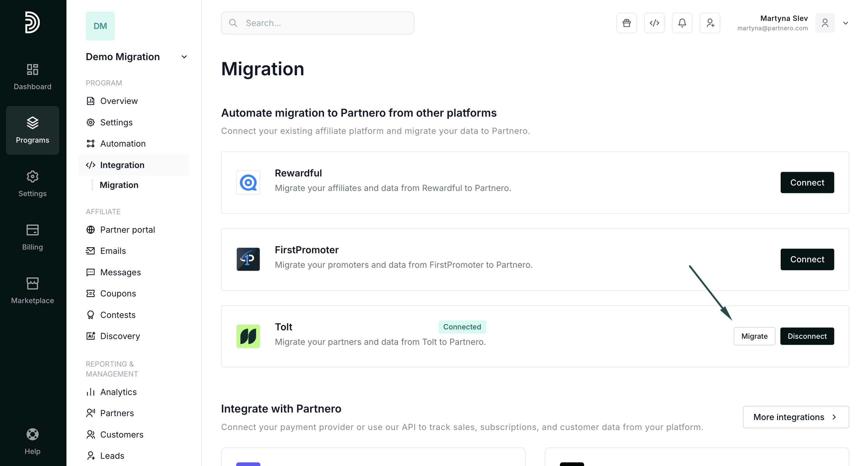The width and height of the screenshot is (868, 466).
Task: Click the Partnero logo at top left
Action: click(32, 22)
